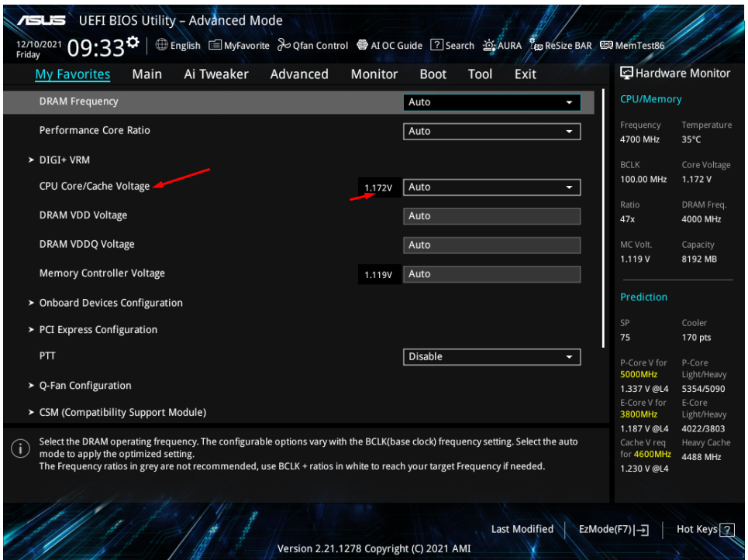Image resolution: width=748 pixels, height=560 pixels.
Task: Click the Hot Keys question mark icon
Action: pos(727,530)
